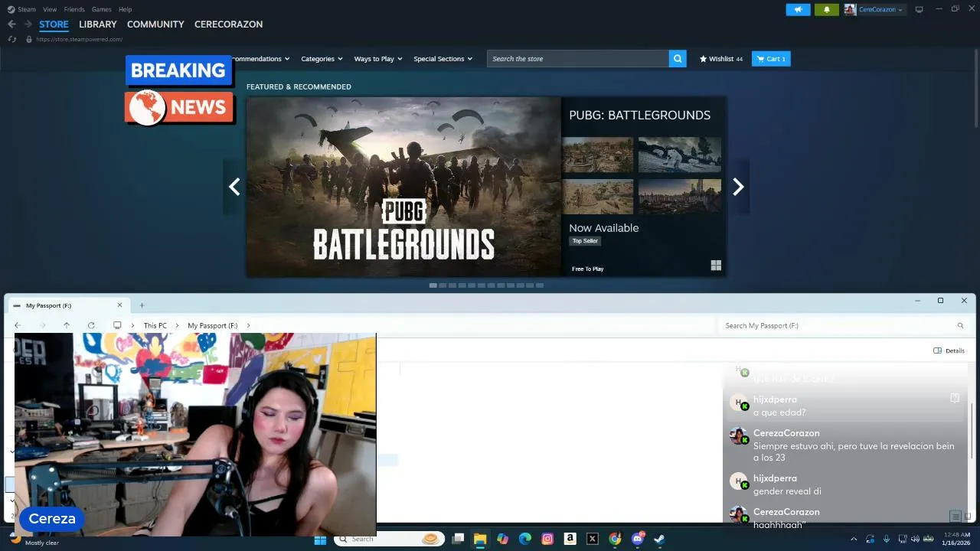View top-right PUBG screenshot thumbnail
Viewport: 980px width, 551px height.
pyautogui.click(x=680, y=155)
